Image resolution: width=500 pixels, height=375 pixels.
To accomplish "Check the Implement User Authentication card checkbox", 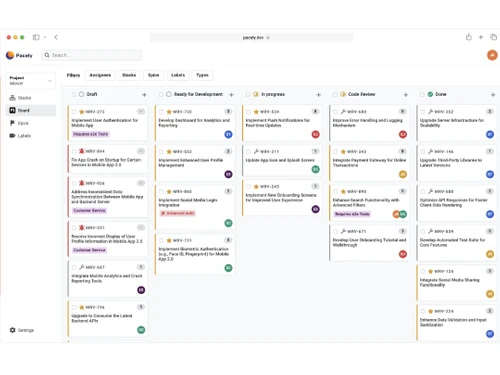I will (74, 112).
